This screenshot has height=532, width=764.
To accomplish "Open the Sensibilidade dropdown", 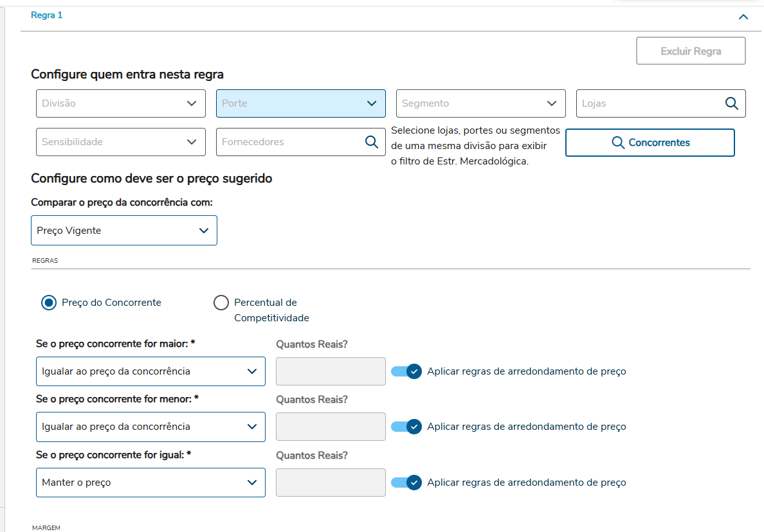I will point(121,142).
